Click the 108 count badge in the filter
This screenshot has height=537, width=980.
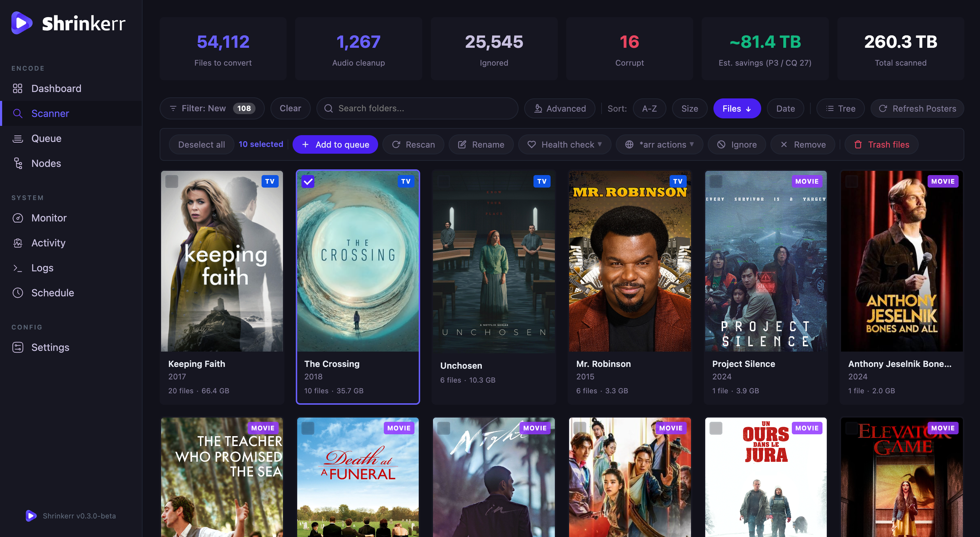tap(244, 108)
